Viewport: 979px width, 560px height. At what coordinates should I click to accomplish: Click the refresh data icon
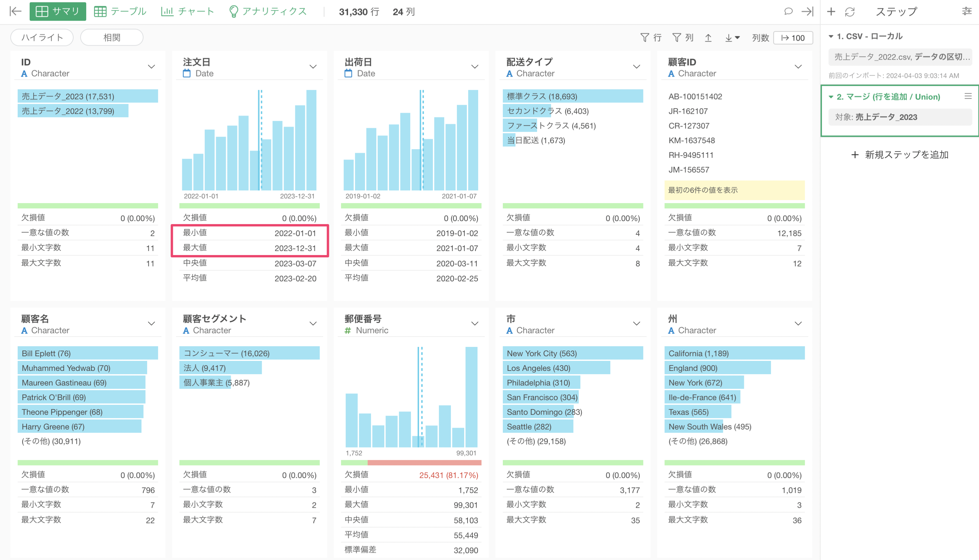850,12
